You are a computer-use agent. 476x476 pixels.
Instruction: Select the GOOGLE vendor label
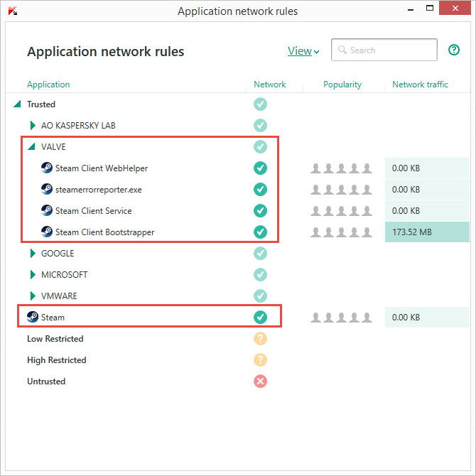[58, 253]
